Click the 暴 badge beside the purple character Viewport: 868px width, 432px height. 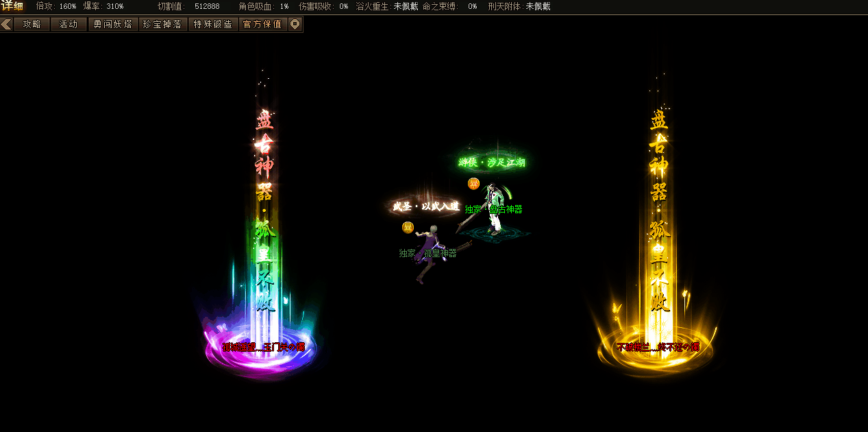(x=408, y=227)
